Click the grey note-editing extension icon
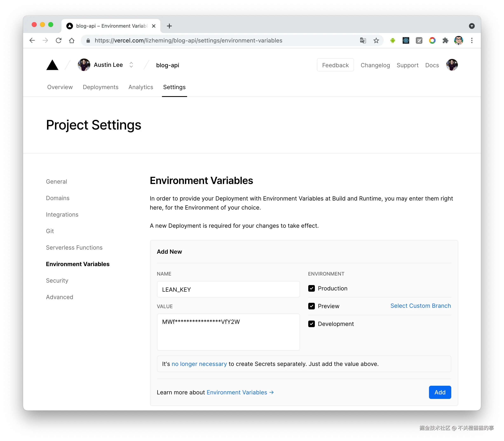Viewport: 504px width, 441px height. point(419,40)
